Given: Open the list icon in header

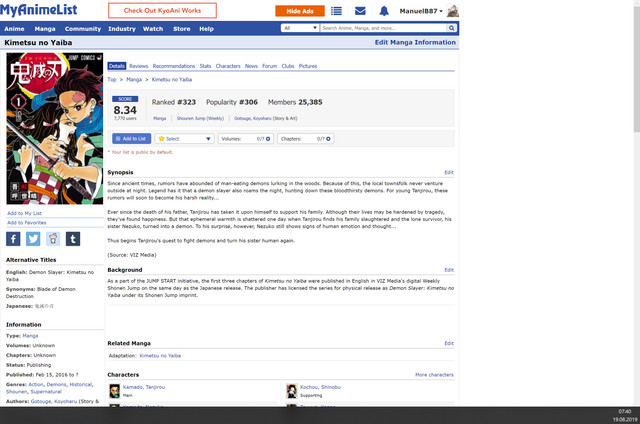Looking at the screenshot, I should (335, 11).
